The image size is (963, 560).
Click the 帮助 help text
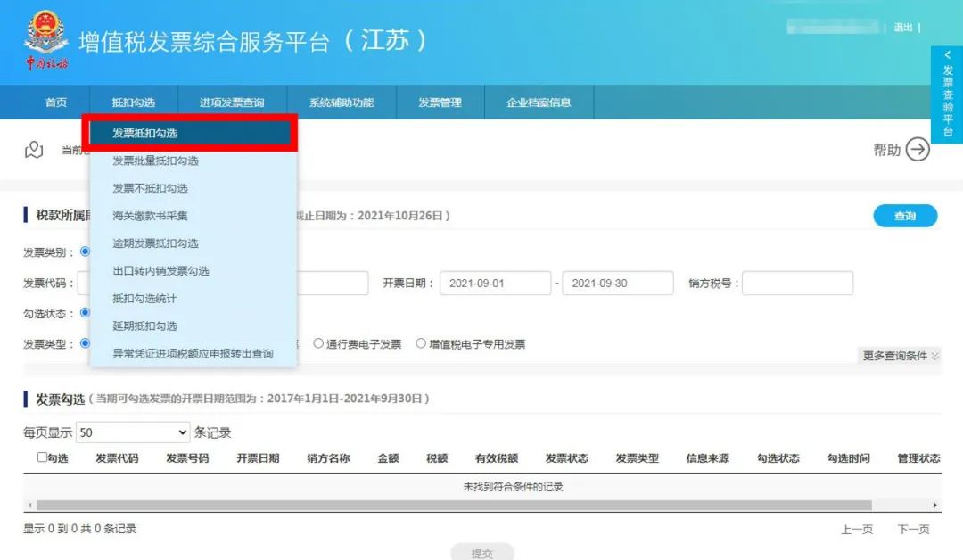887,150
